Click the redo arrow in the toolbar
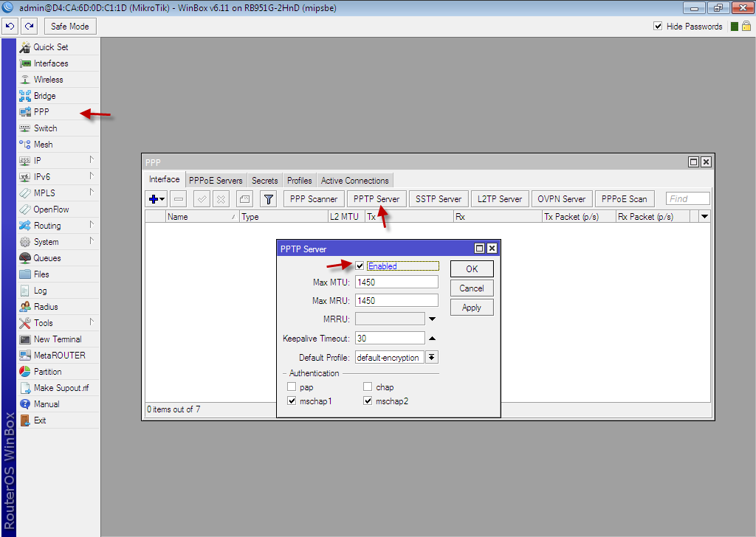 tap(30, 27)
